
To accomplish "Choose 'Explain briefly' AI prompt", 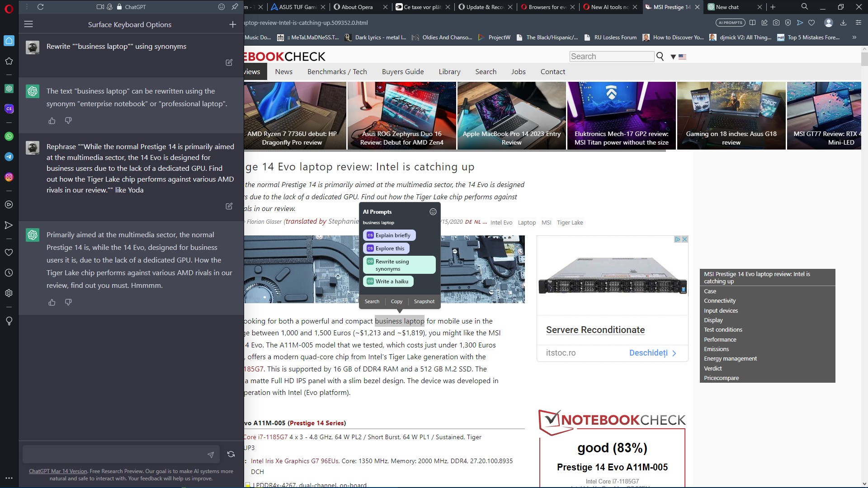I will point(389,235).
